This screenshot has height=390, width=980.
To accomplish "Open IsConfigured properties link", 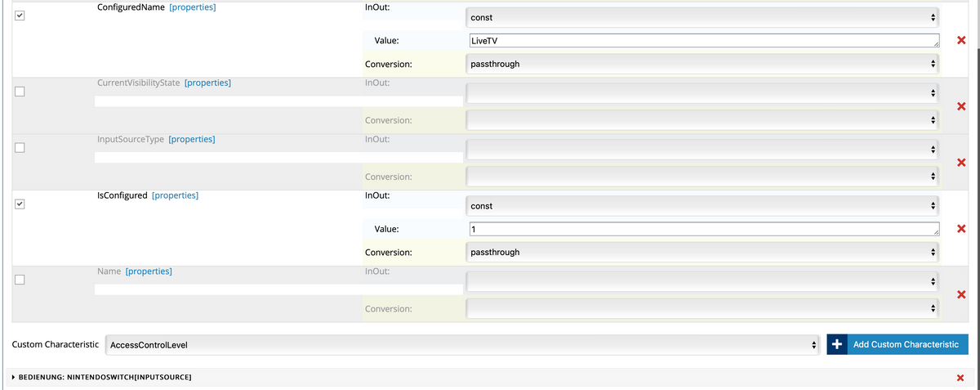I will coord(175,196).
